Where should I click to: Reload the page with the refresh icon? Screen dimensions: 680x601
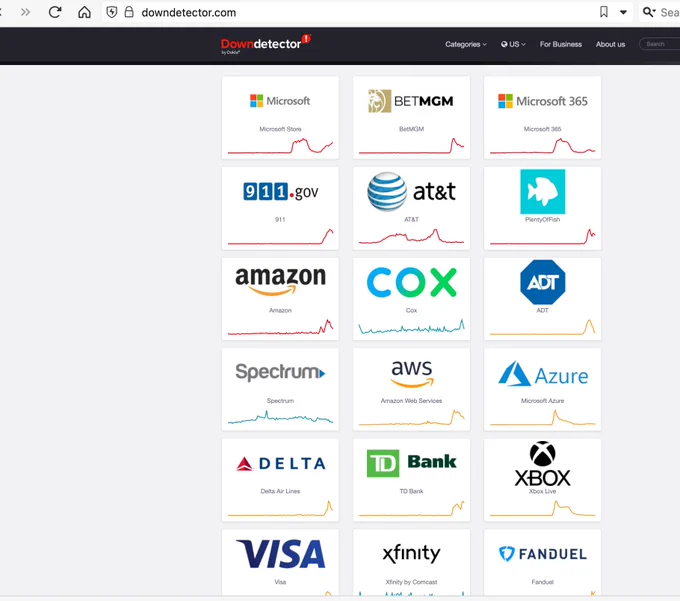pos(55,12)
